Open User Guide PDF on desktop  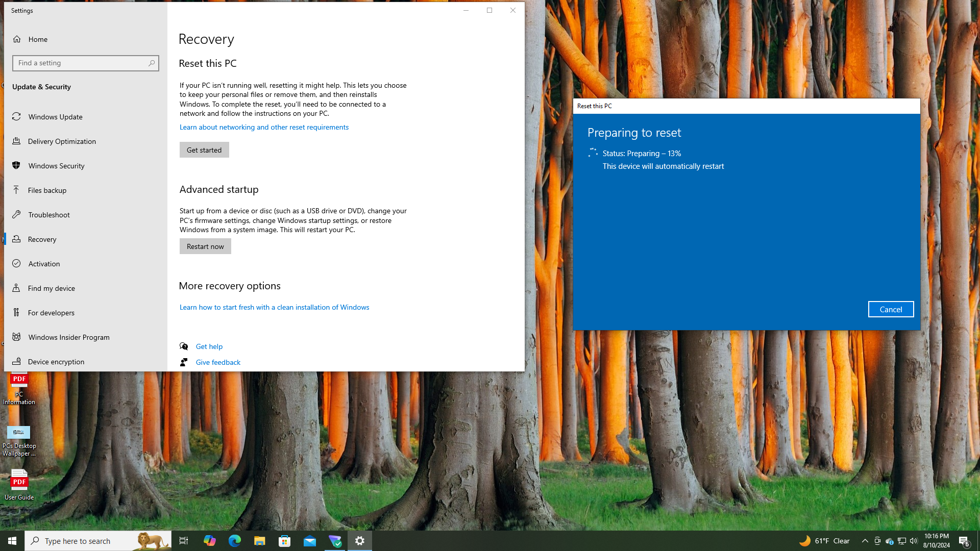tap(19, 485)
